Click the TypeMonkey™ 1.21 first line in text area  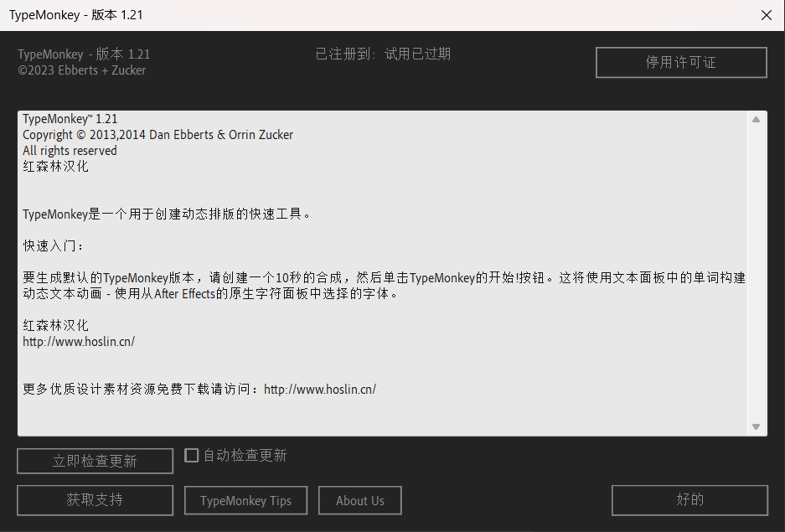point(70,119)
